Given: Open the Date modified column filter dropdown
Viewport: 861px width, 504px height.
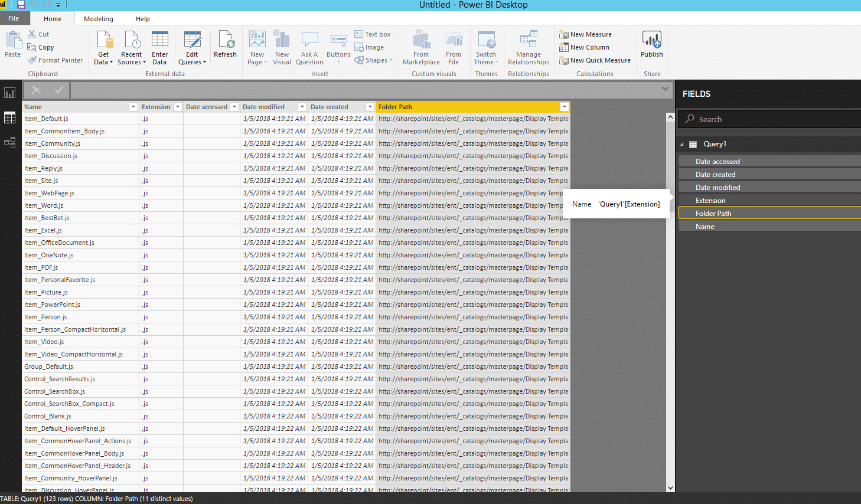Looking at the screenshot, I should click(302, 107).
